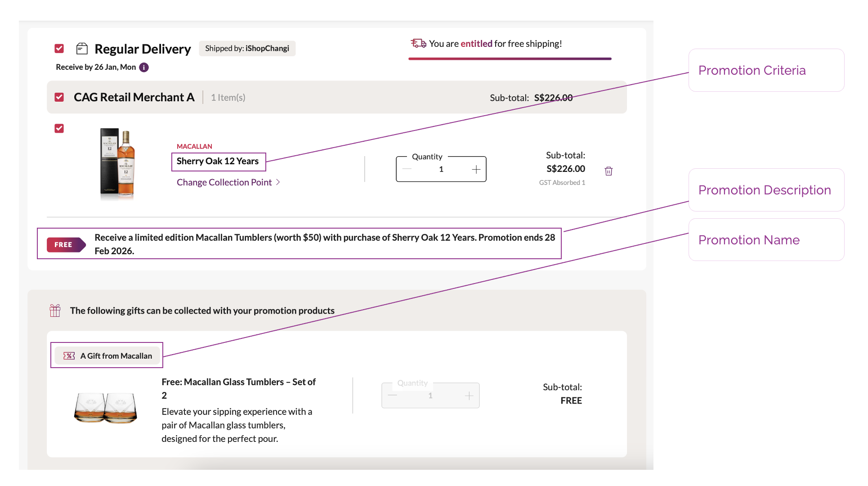This screenshot has width=868, height=486.
Task: Click the promo coupon icon beside A Gift from Macallan
Action: point(69,356)
